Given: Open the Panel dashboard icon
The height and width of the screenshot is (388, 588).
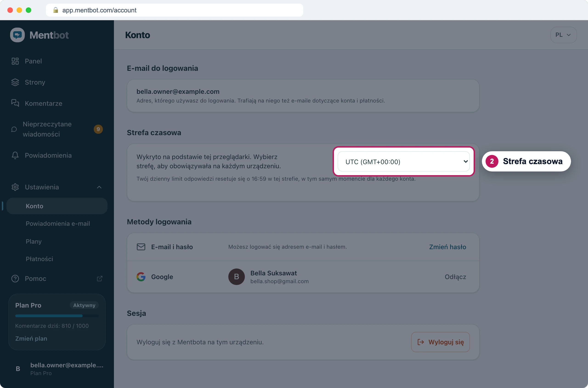Looking at the screenshot, I should pyautogui.click(x=15, y=61).
